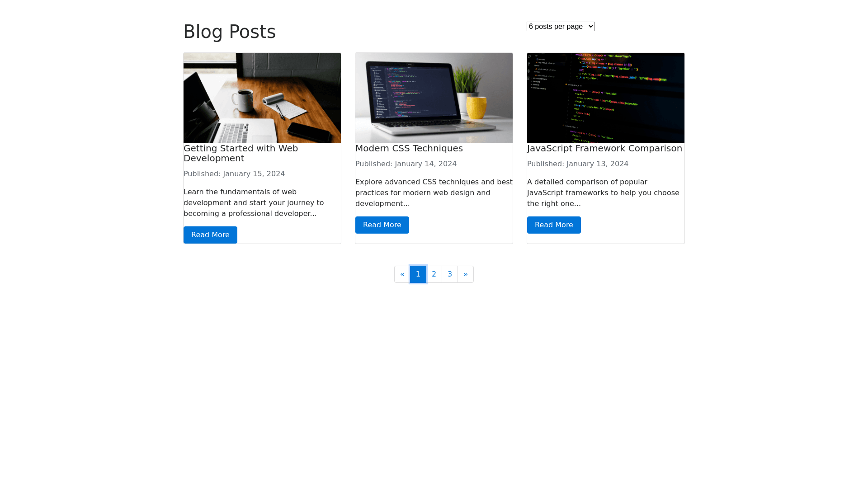Click the desk with laptop and coffee image
The height and width of the screenshot is (488, 868).
click(262, 98)
